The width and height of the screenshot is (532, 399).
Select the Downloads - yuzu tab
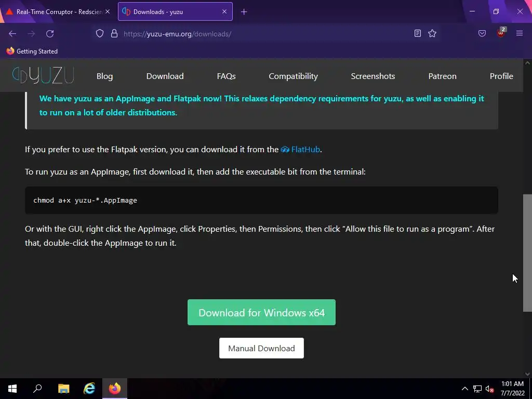175,11
